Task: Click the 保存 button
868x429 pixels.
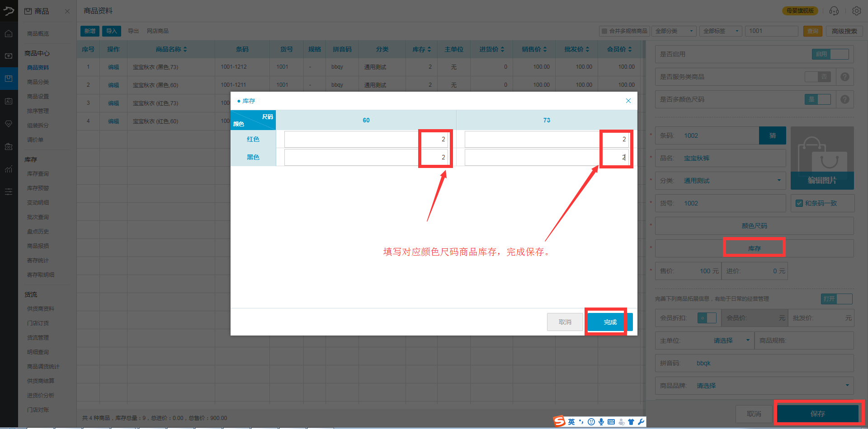Action: pos(817,414)
